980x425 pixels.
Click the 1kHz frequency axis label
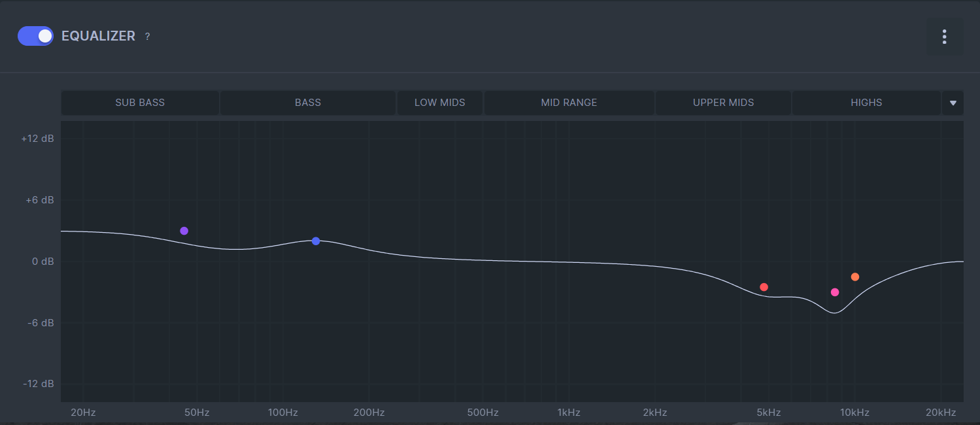(x=569, y=413)
